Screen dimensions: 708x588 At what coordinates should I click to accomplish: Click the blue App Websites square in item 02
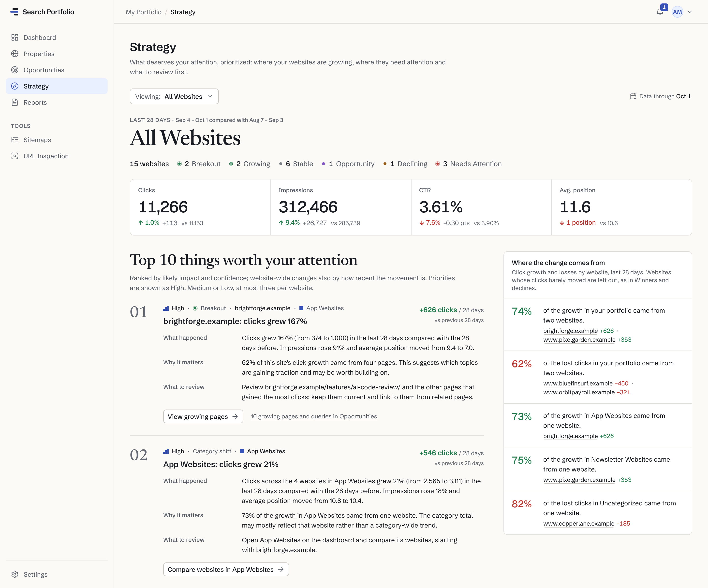242,451
